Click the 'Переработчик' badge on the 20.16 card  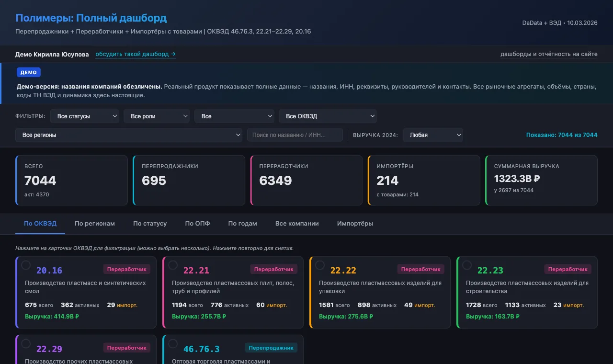pos(127,269)
